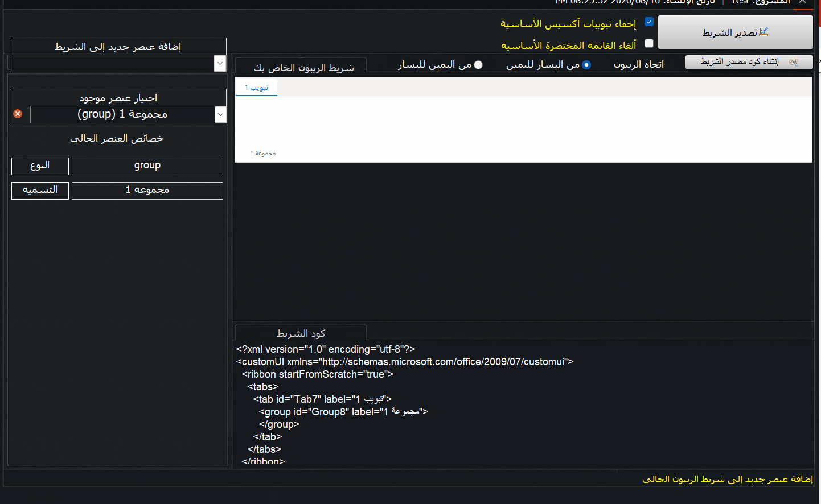821x504 pixels.
Task: Click the add new element header (إضافة عنصر جديد إلى الشريط)
Action: (x=118, y=46)
